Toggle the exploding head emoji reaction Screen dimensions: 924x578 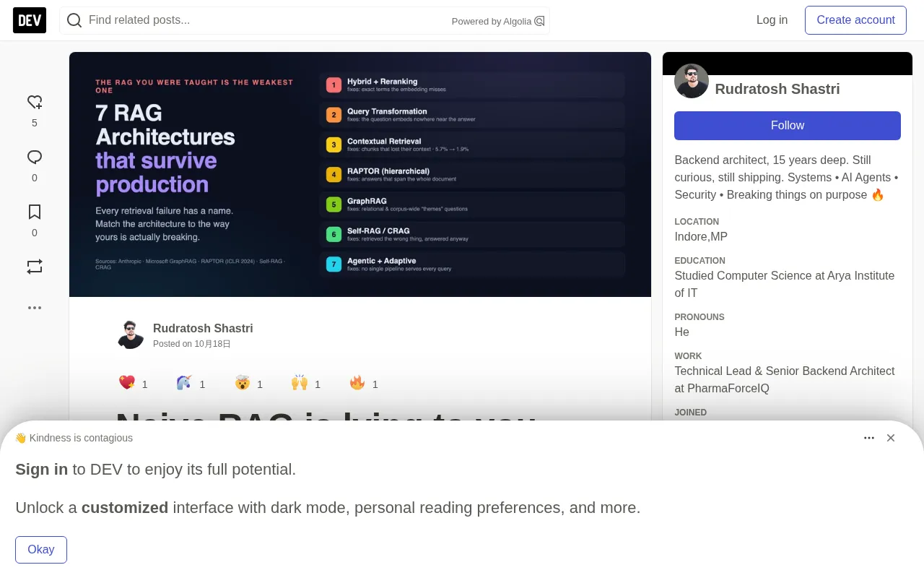242,383
